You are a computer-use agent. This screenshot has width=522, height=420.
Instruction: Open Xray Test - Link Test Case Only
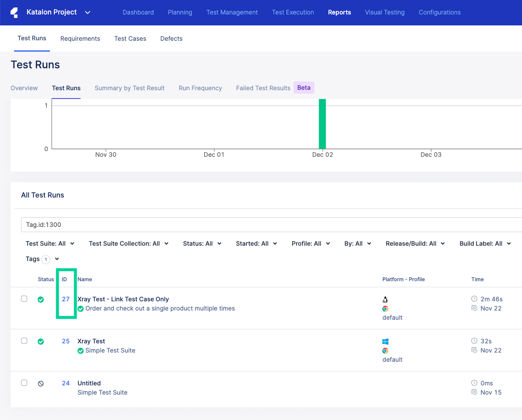(123, 299)
